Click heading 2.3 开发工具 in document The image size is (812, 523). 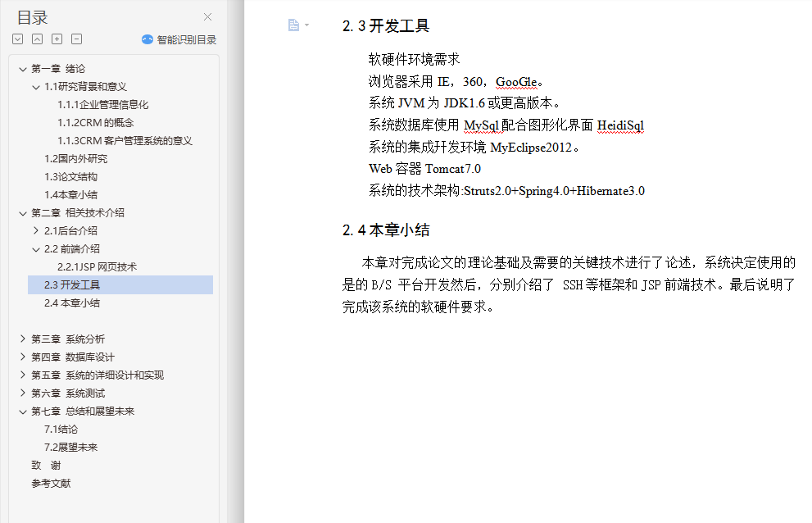(386, 25)
